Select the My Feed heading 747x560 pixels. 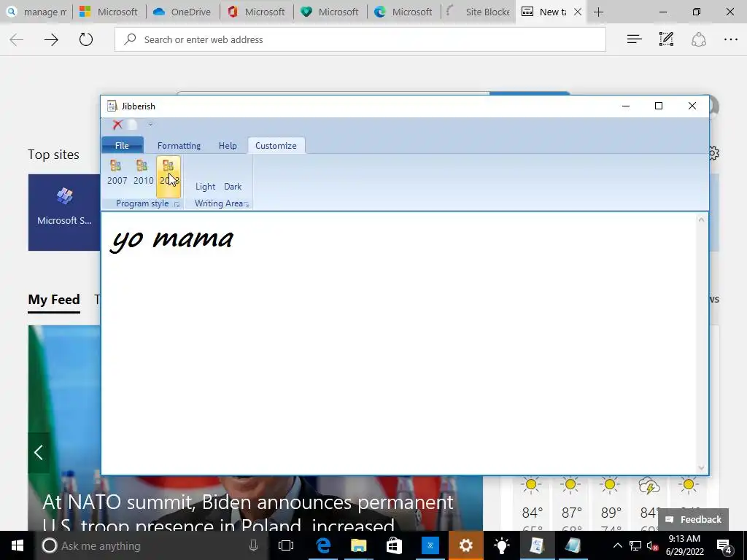tap(54, 300)
